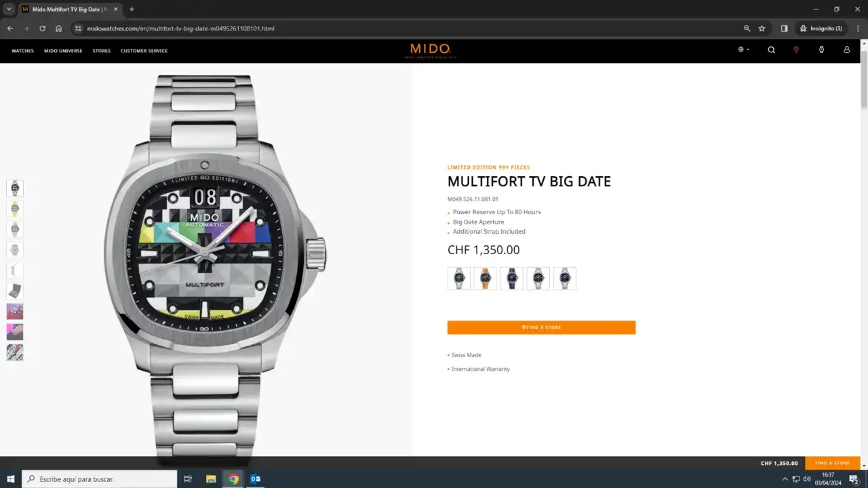This screenshot has height=488, width=868.
Task: Select the orange strap watch variant
Action: click(485, 279)
